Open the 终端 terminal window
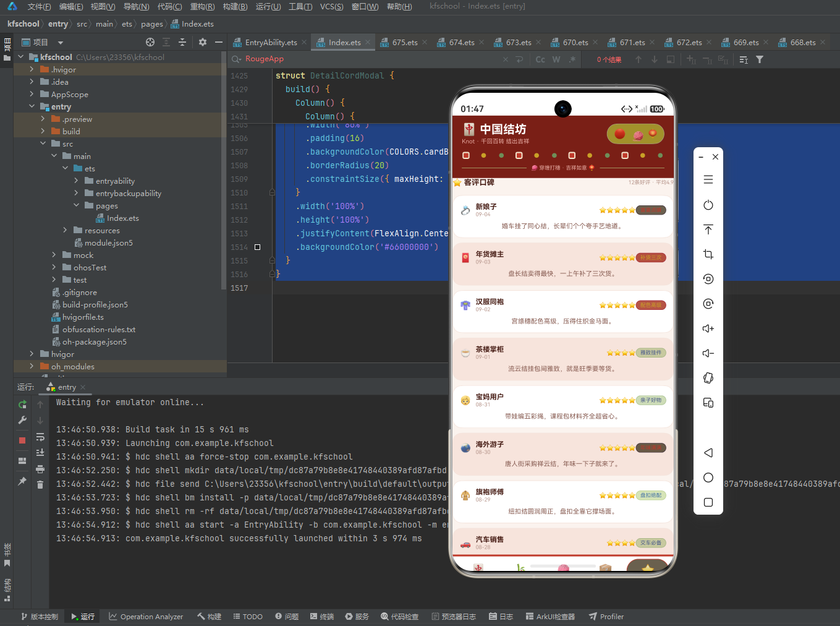The height and width of the screenshot is (626, 840). point(322,617)
